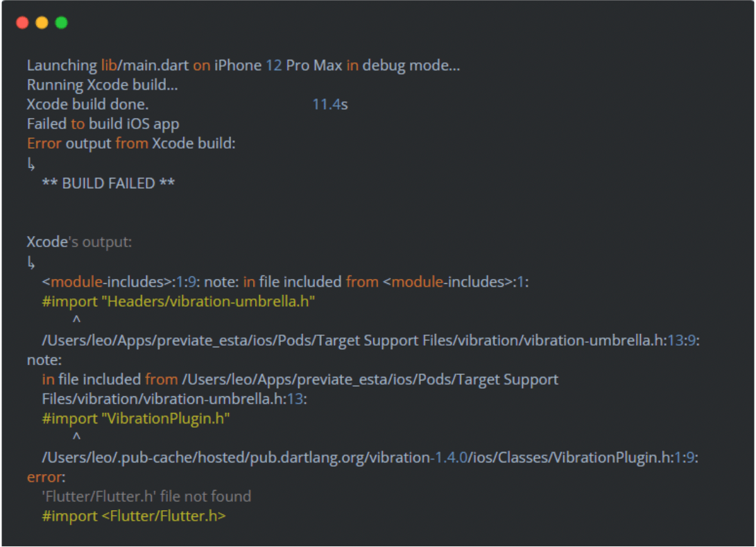
Task: Click the 11.4s build duration
Action: [329, 104]
